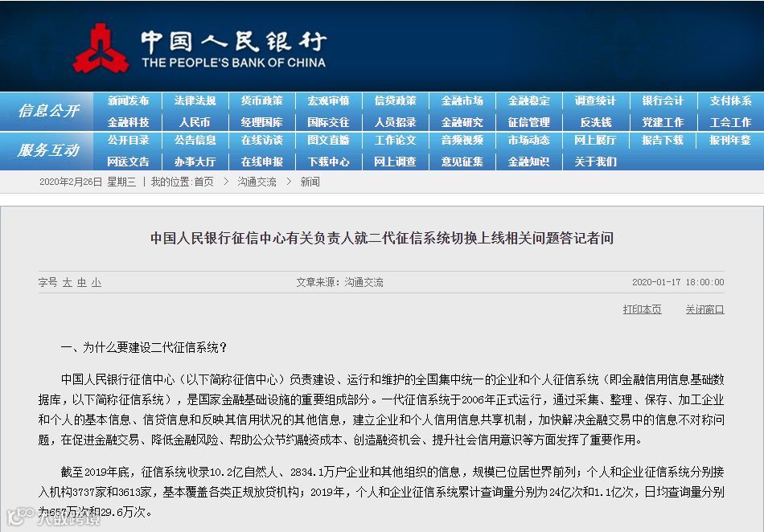Open the 意见征集 link
The height and width of the screenshot is (532, 764).
tap(462, 162)
